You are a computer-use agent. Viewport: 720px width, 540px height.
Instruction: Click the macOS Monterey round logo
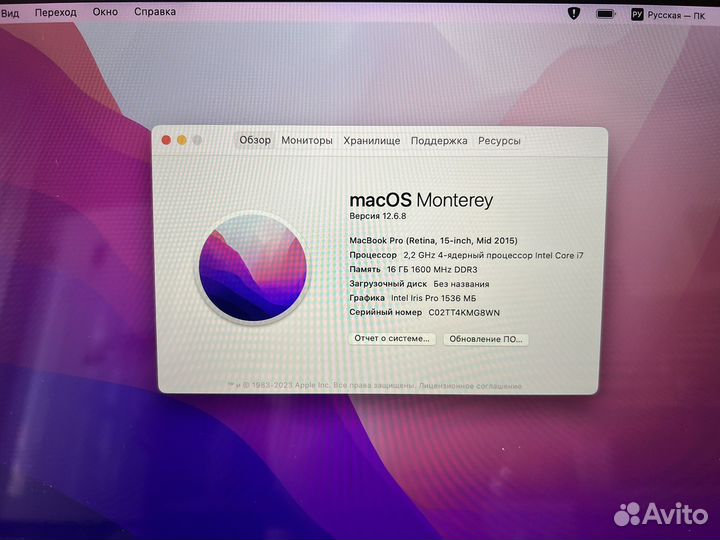coord(252,268)
